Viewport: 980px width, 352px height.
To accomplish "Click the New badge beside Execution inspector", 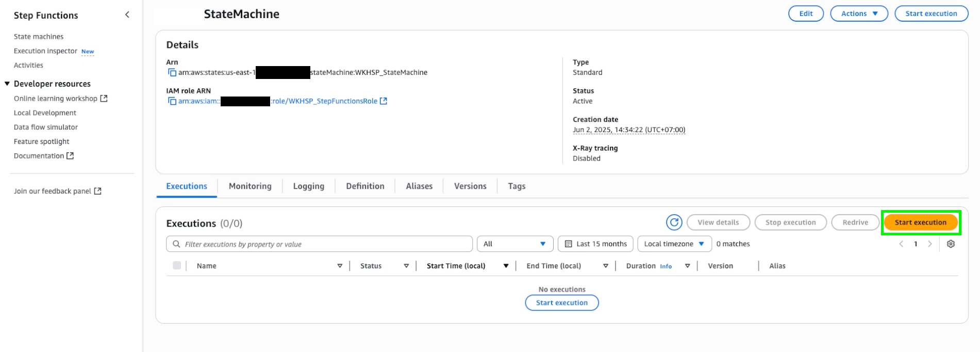I will 88,52.
